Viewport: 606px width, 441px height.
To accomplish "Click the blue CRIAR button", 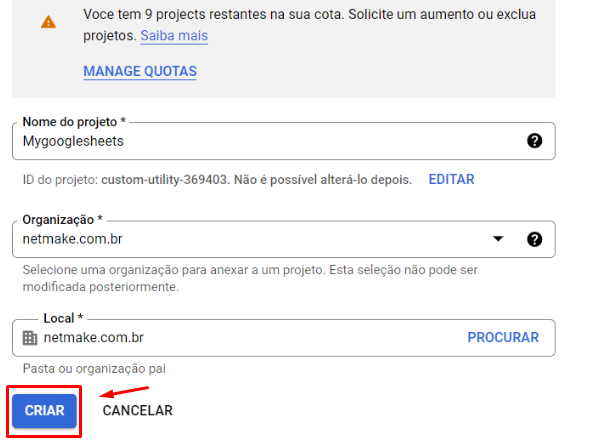I will (44, 410).
